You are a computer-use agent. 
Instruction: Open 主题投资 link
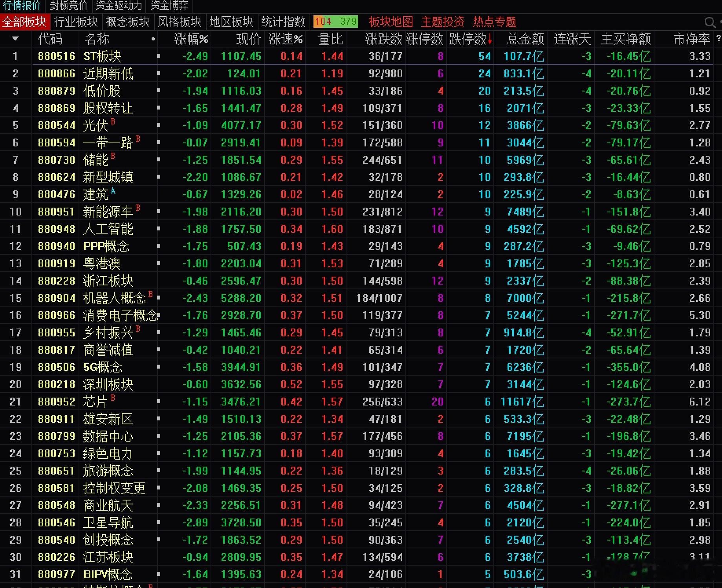443,22
